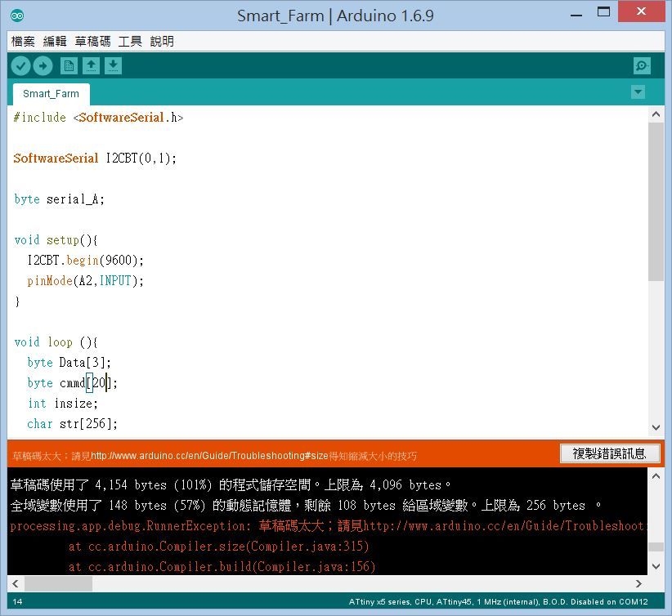
Task: Click the Arduino logo in title bar
Action: coord(17,16)
